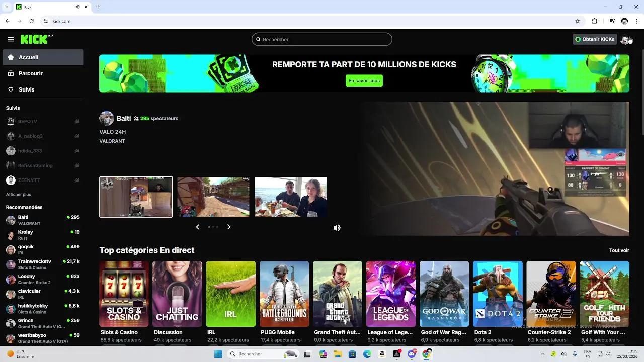
Task: Open the Slots & Casino category card
Action: 124,294
